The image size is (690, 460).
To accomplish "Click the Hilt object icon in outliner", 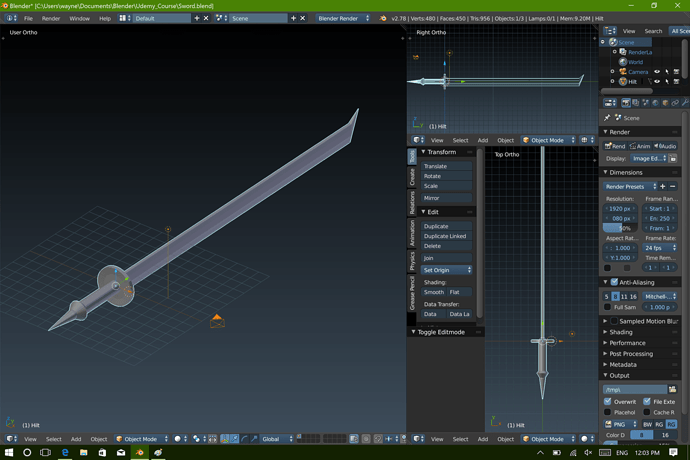I will (x=622, y=82).
